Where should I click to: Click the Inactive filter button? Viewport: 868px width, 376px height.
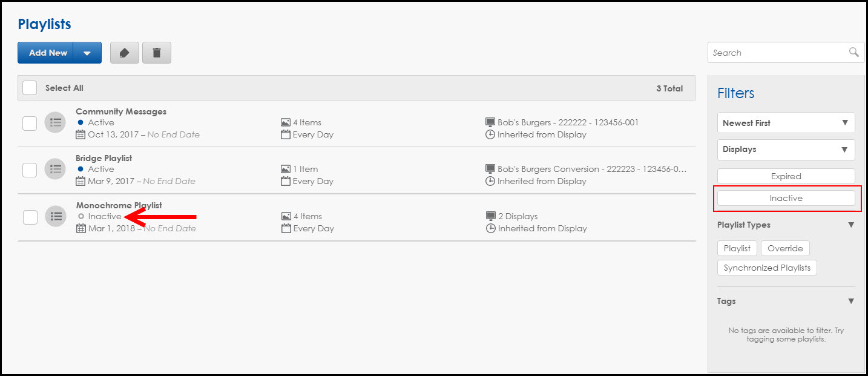click(x=786, y=198)
